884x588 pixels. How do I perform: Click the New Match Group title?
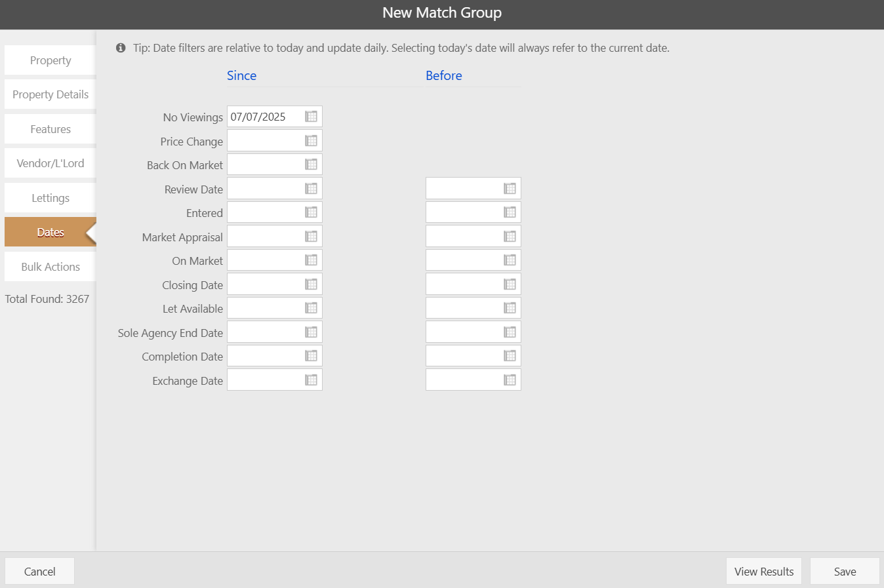(442, 12)
